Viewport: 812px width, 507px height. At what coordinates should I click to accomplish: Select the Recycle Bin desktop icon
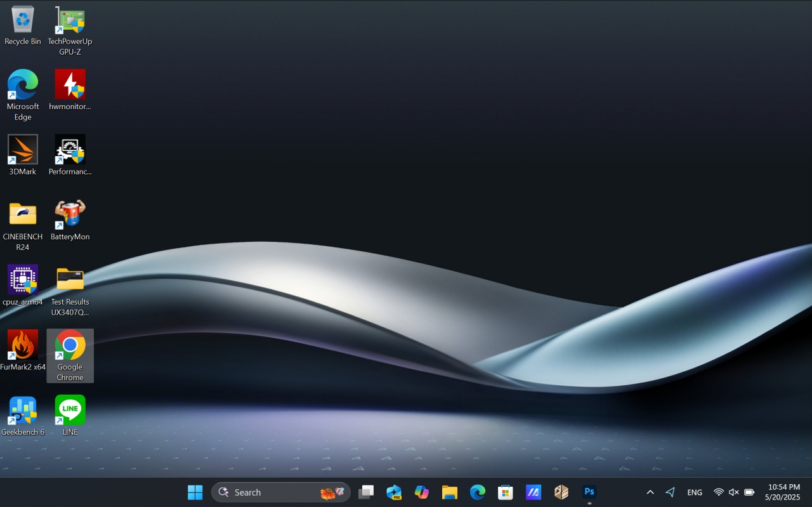[x=23, y=27]
